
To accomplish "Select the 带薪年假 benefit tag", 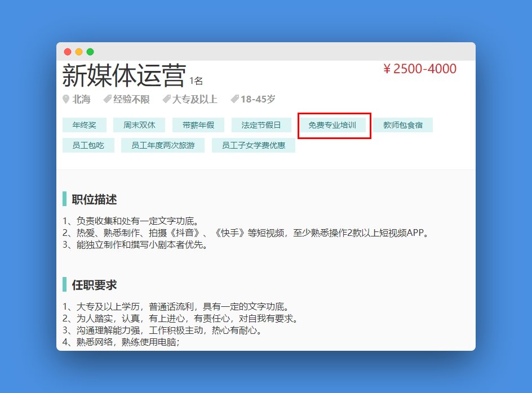I will point(198,125).
